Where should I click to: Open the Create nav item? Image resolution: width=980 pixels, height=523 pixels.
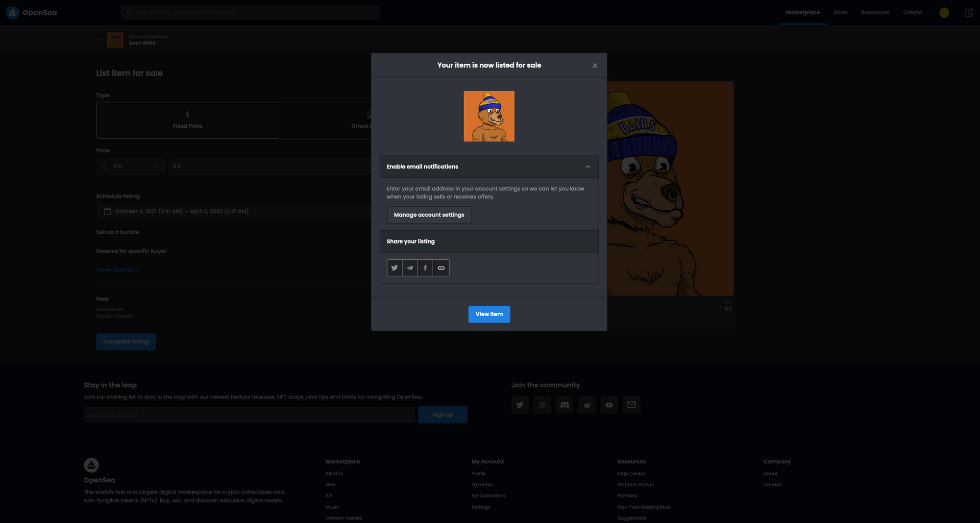tap(912, 13)
